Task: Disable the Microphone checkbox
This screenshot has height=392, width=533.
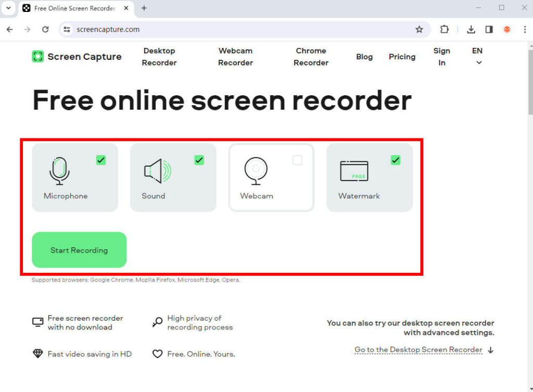Action: click(101, 160)
